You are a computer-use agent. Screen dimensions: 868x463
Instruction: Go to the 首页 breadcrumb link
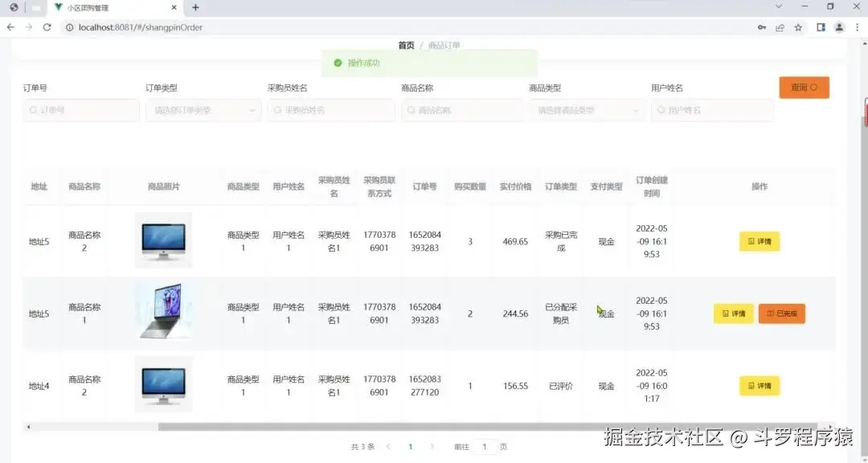pyautogui.click(x=407, y=45)
